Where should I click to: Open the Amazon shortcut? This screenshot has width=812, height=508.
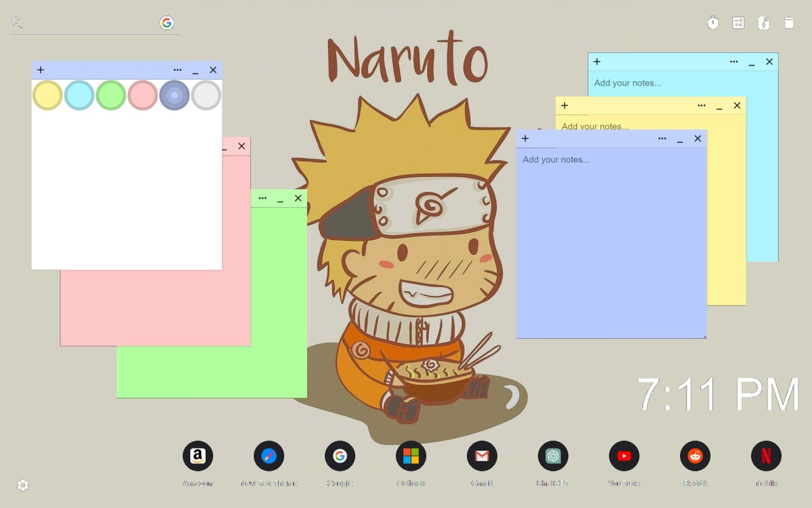pyautogui.click(x=198, y=456)
